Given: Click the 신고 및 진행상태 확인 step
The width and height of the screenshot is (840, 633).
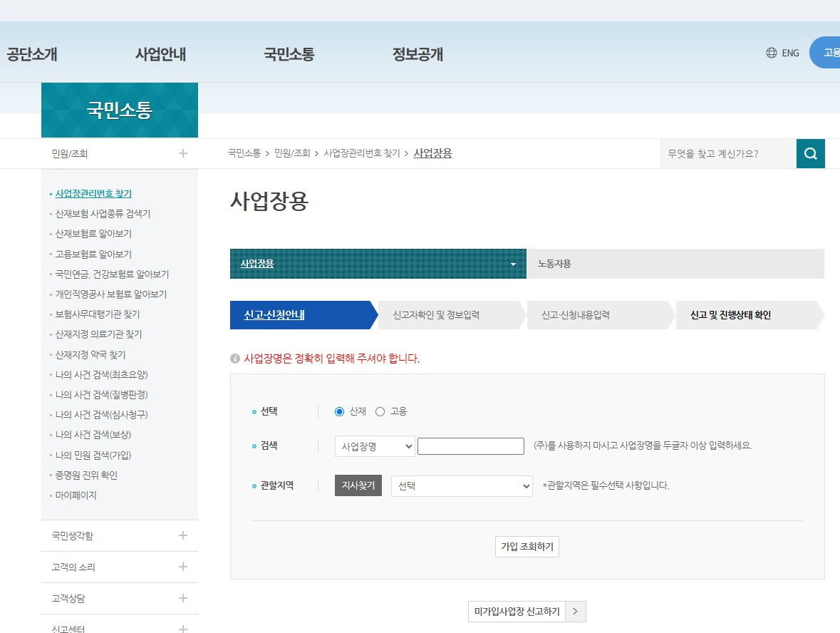Looking at the screenshot, I should tap(750, 315).
